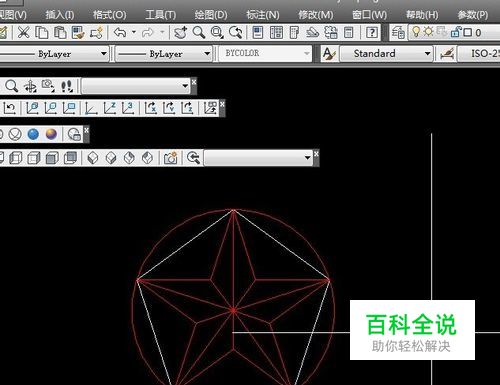500x385 pixels.
Task: Click the 3-Point UCS icon
Action: 128,108
